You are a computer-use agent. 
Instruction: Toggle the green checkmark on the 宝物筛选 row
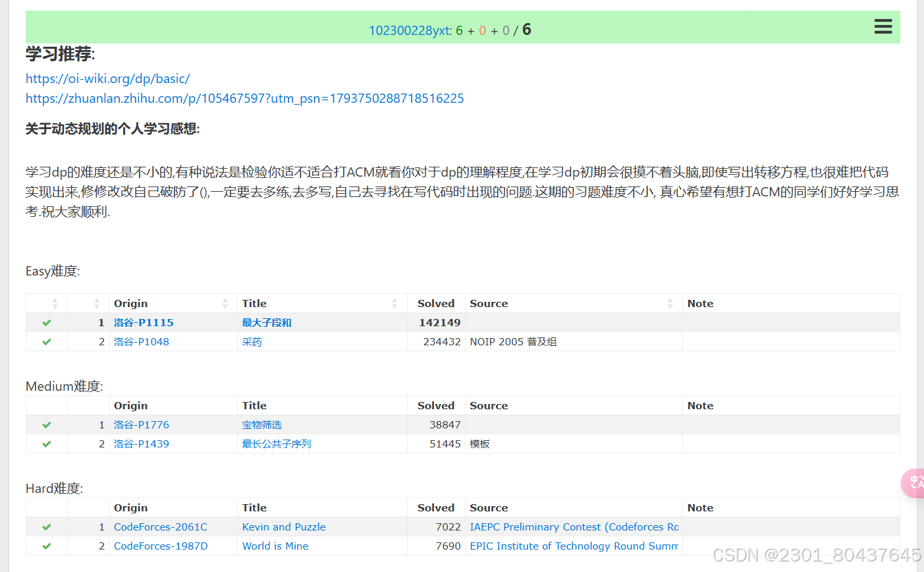(45, 424)
